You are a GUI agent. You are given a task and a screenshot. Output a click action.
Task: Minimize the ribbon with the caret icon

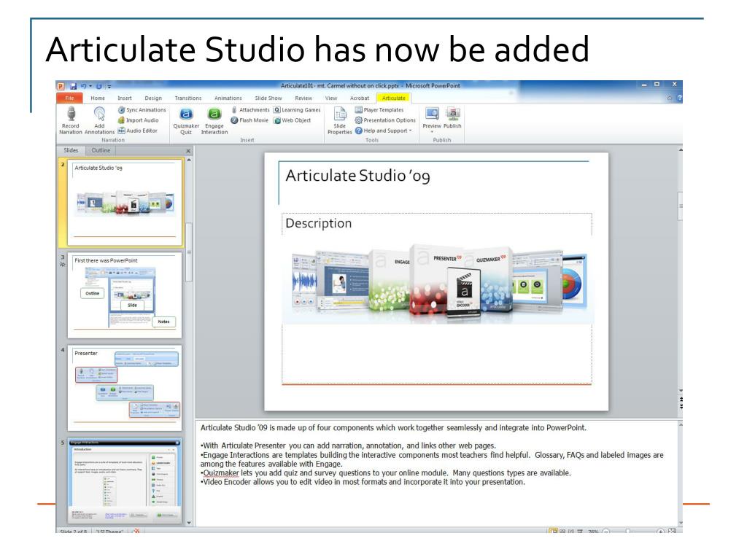[x=670, y=98]
